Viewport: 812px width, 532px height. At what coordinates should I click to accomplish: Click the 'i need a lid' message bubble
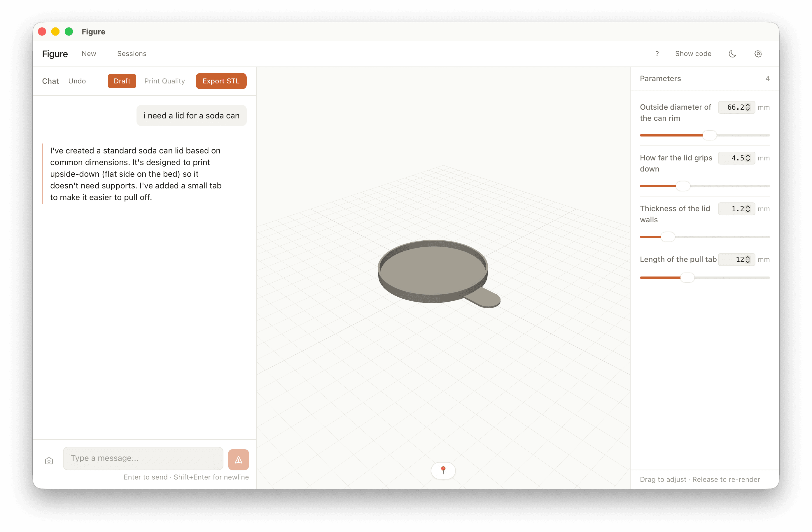point(191,116)
